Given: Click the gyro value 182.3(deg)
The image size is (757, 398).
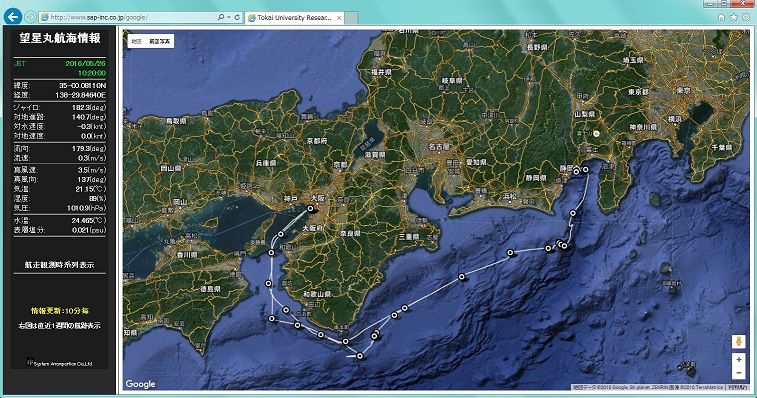Looking at the screenshot, I should [x=88, y=107].
